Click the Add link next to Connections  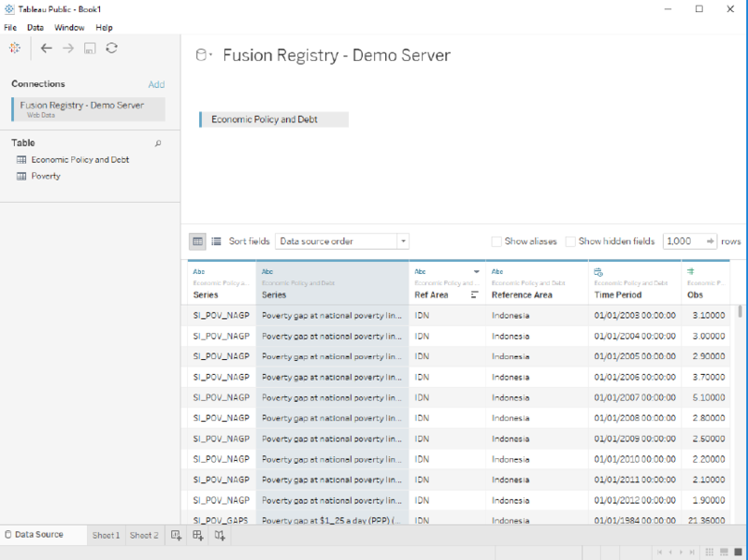(x=157, y=83)
